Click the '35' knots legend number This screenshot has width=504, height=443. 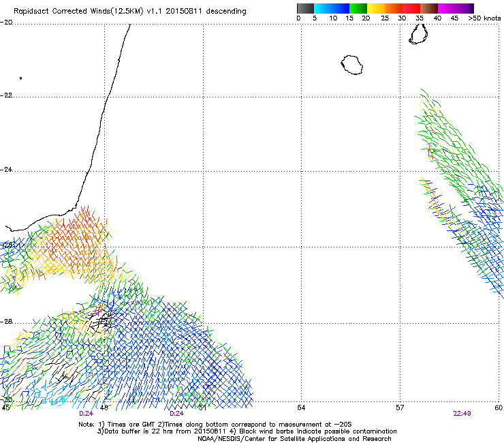420,18
